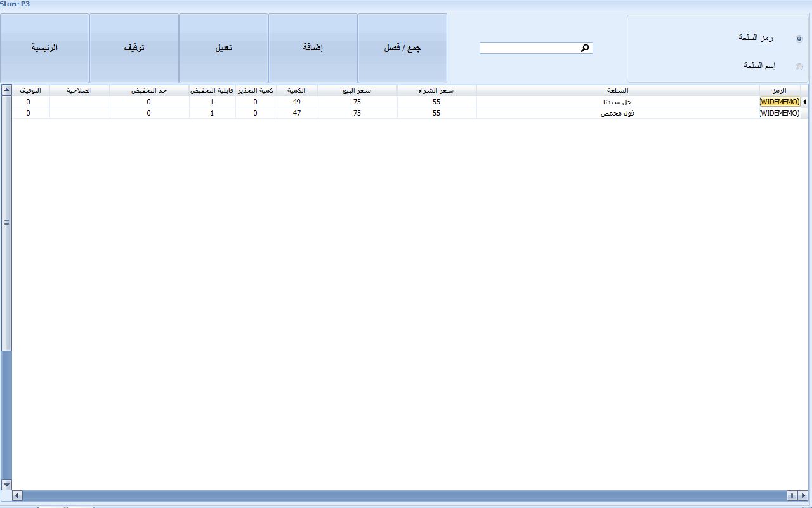Select the فول محمص product row
The image size is (812, 508).
pyautogui.click(x=617, y=114)
